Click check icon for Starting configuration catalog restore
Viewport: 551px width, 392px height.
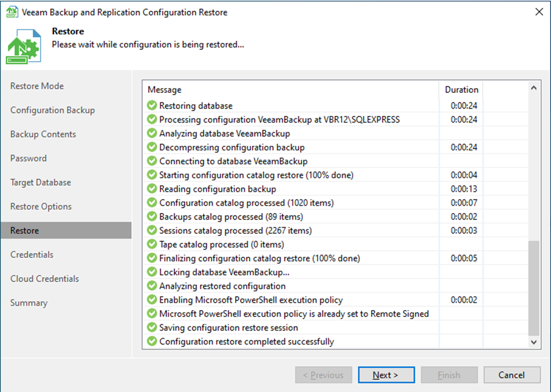point(152,175)
